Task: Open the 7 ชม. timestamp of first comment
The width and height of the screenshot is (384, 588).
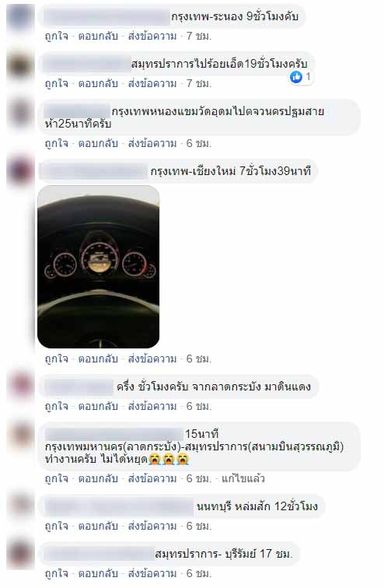Action: (x=199, y=36)
